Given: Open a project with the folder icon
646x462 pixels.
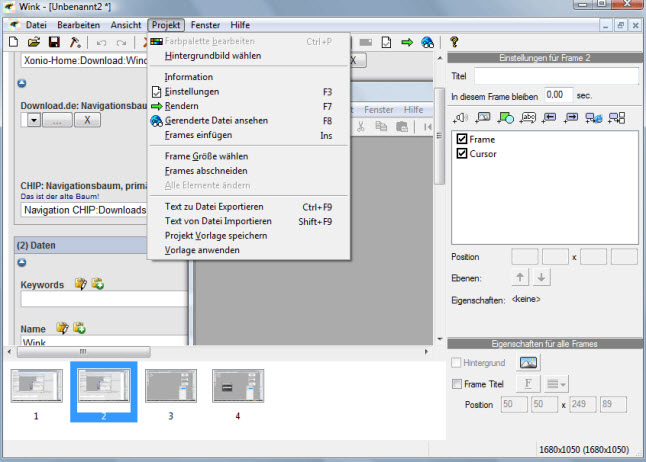Looking at the screenshot, I should (34, 42).
